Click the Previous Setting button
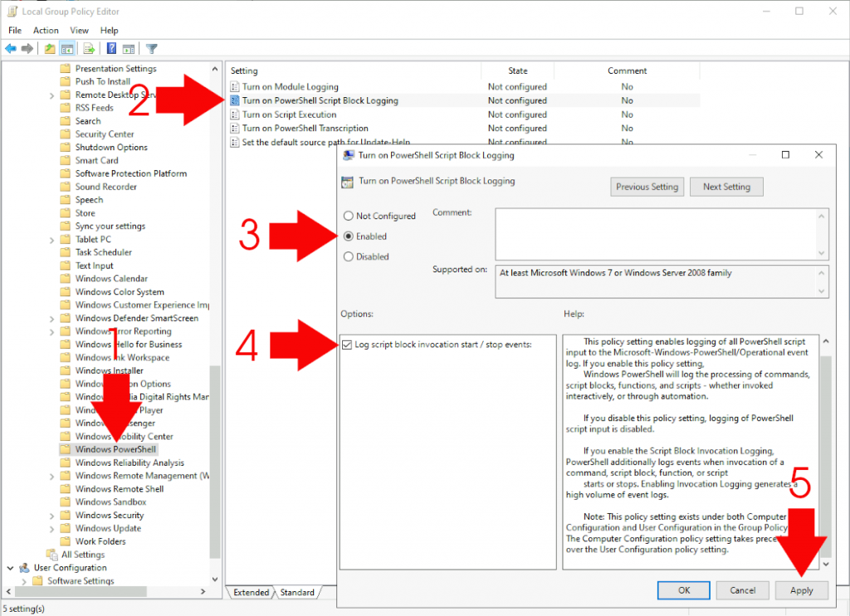 647,187
